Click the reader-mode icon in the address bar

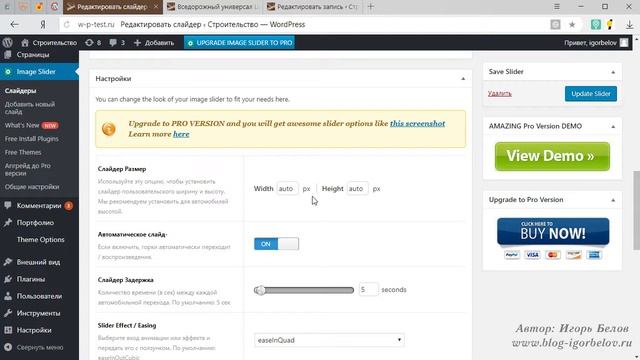(555, 24)
